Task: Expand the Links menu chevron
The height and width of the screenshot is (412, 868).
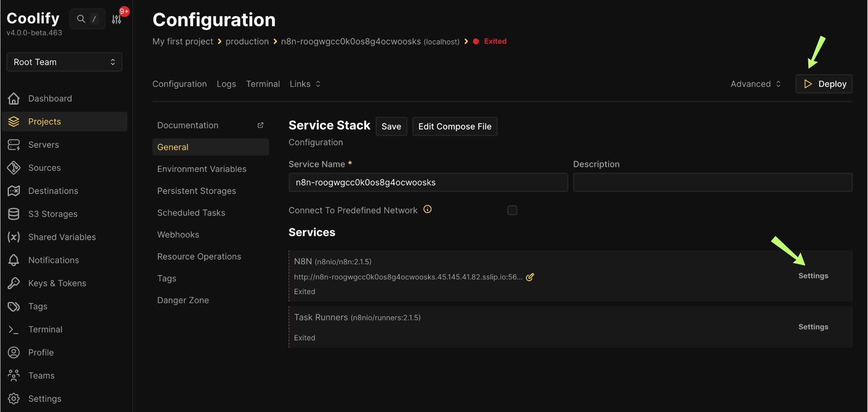Action: 318,84
